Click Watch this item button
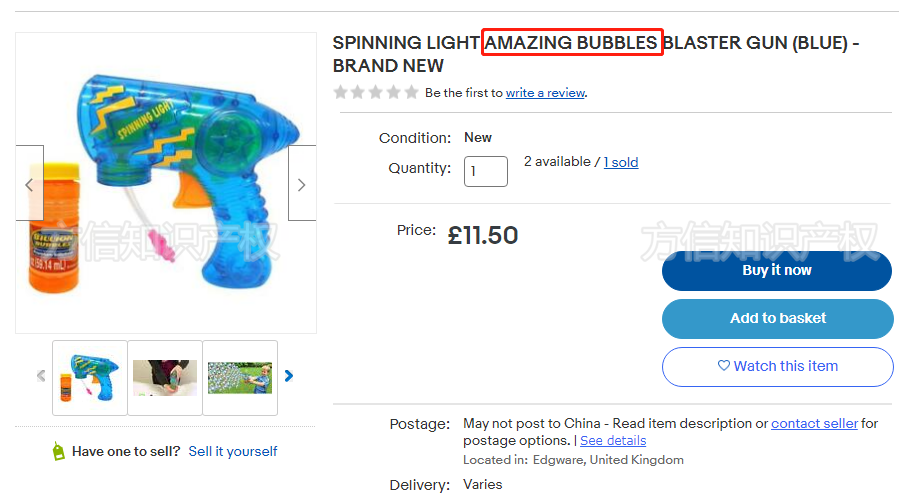 777,366
